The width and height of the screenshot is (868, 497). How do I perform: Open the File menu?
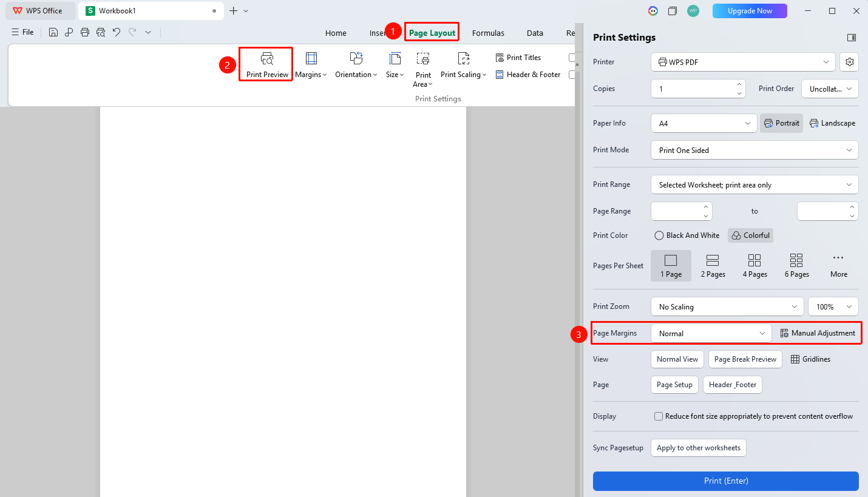[x=23, y=32]
